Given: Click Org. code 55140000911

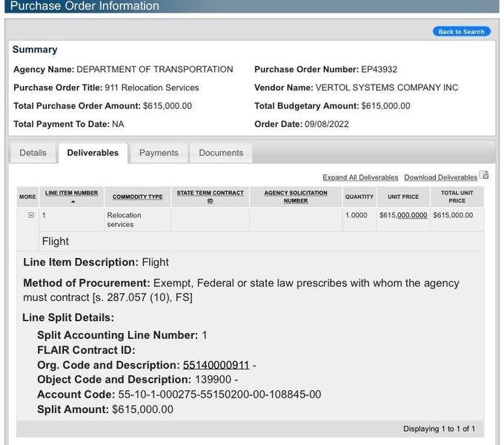Looking at the screenshot, I should tap(216, 365).
